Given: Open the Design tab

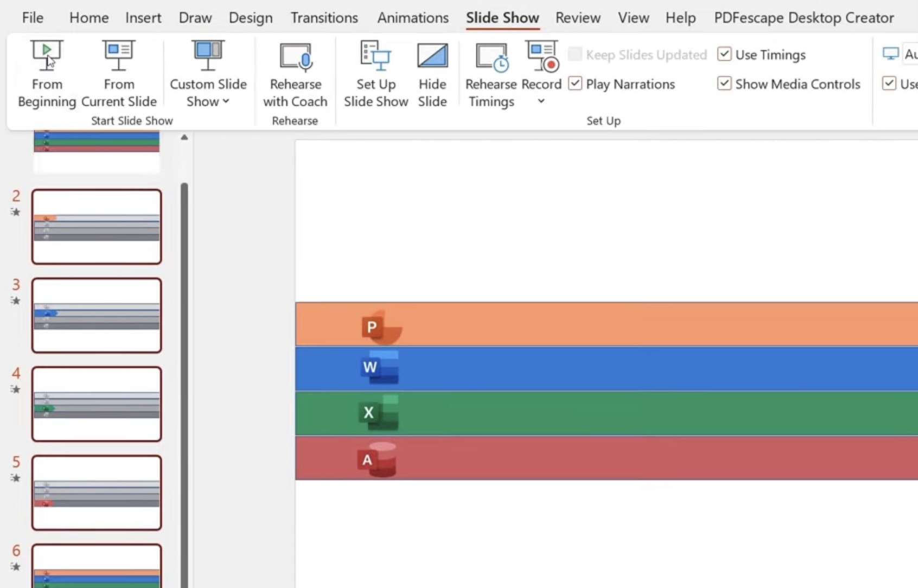Looking at the screenshot, I should coord(251,17).
